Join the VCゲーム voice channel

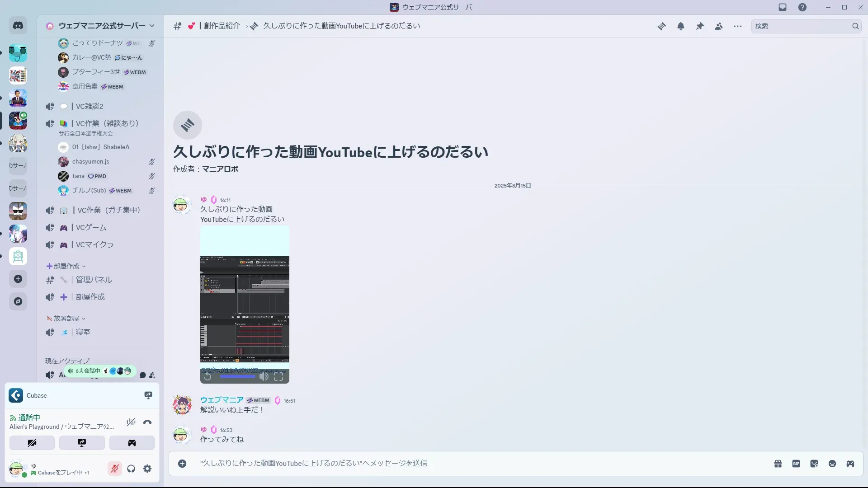pyautogui.click(x=91, y=227)
